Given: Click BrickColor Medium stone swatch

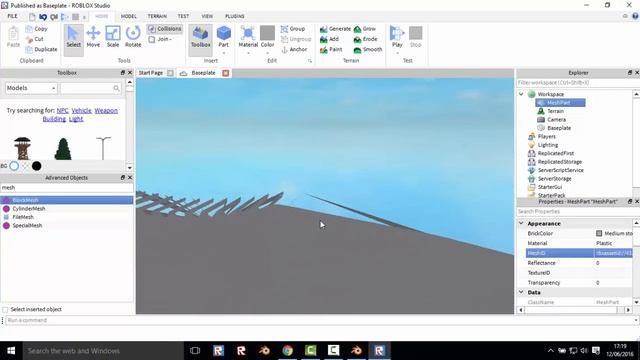Looking at the screenshot, I should 599,233.
